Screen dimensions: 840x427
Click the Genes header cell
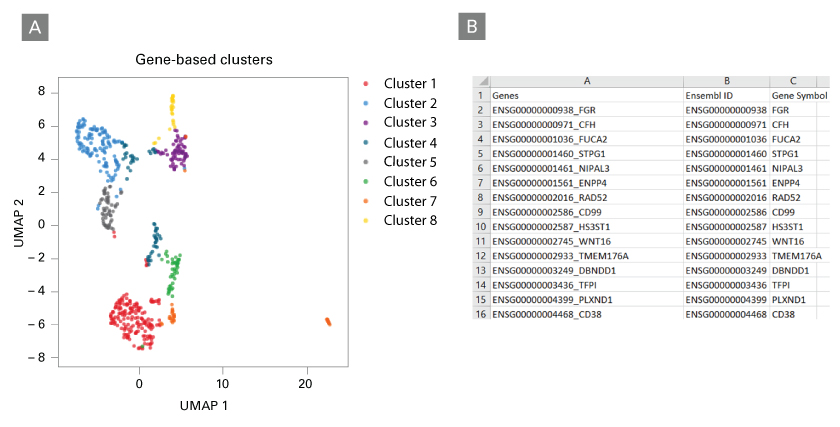tap(587, 96)
